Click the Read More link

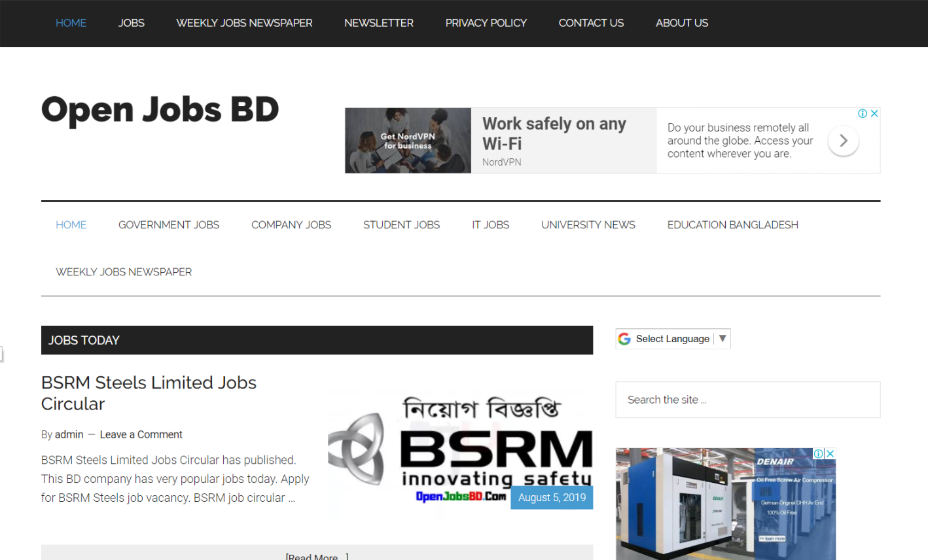[316, 556]
